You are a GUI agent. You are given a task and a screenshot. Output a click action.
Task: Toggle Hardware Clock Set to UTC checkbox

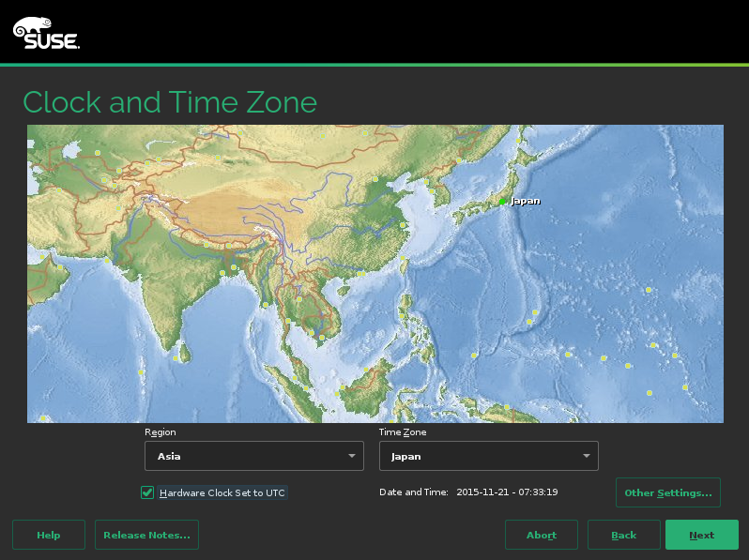click(x=147, y=492)
